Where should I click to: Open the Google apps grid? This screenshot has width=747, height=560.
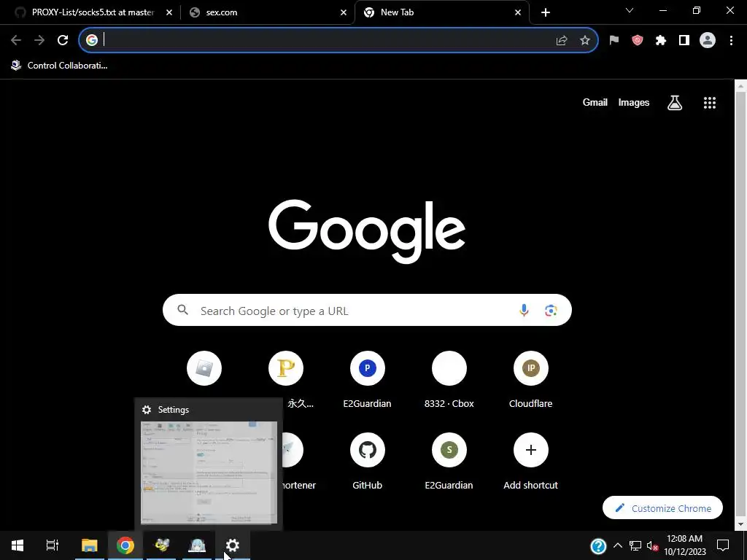(x=710, y=102)
